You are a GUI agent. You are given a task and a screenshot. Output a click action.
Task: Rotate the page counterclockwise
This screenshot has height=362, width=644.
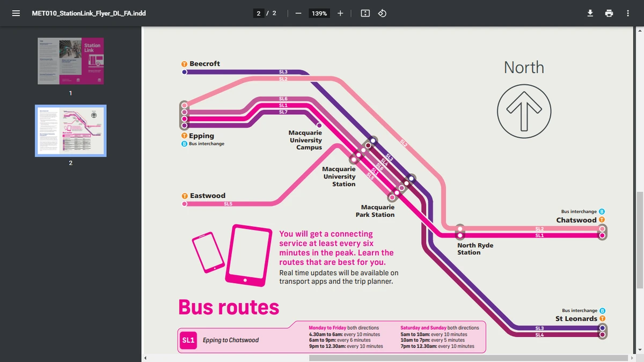[382, 13]
